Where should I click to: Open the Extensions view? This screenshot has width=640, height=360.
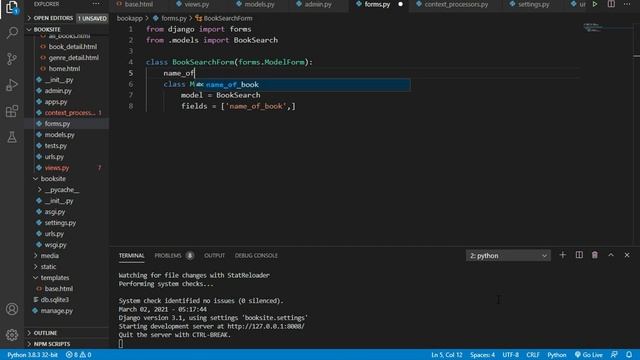pos(12,111)
